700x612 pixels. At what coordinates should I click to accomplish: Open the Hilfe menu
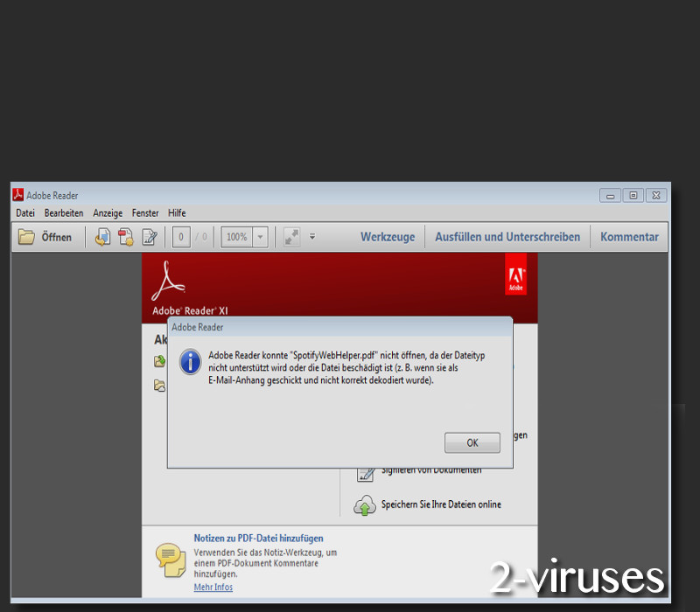click(x=177, y=213)
